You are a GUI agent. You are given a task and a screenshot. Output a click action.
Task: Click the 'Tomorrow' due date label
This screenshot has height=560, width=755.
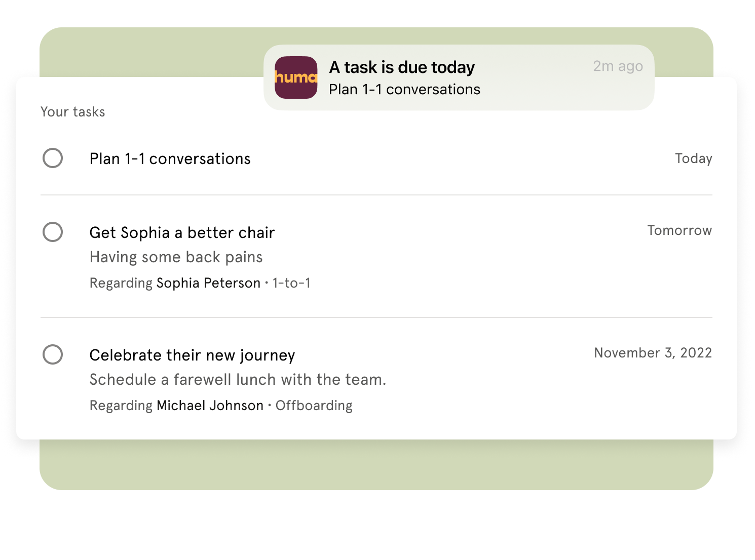(x=680, y=230)
